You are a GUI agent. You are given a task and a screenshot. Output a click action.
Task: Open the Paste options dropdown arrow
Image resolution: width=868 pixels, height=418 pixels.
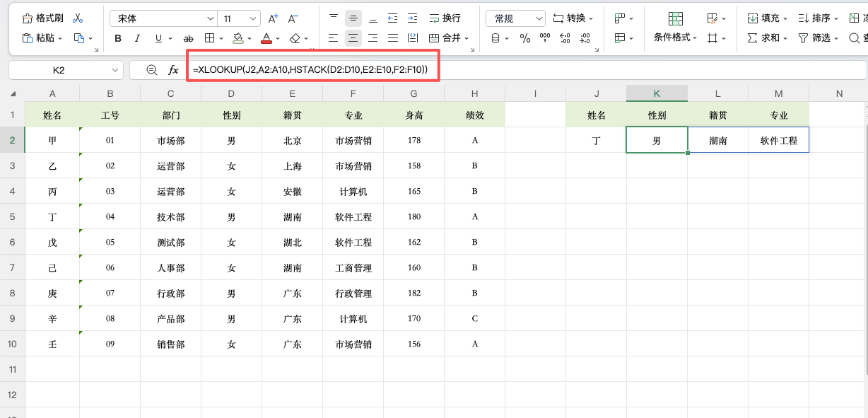tap(60, 38)
